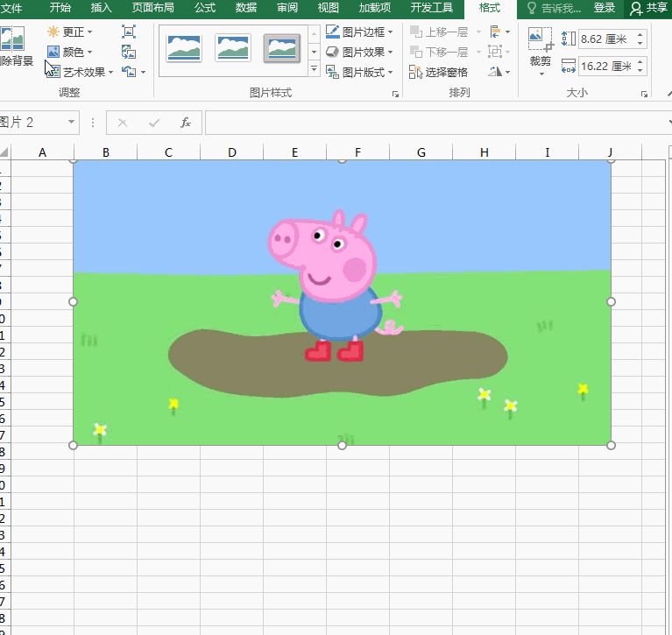This screenshot has width=672, height=635.
Task: Open the 视图 ribbon tab
Action: pyautogui.click(x=328, y=8)
